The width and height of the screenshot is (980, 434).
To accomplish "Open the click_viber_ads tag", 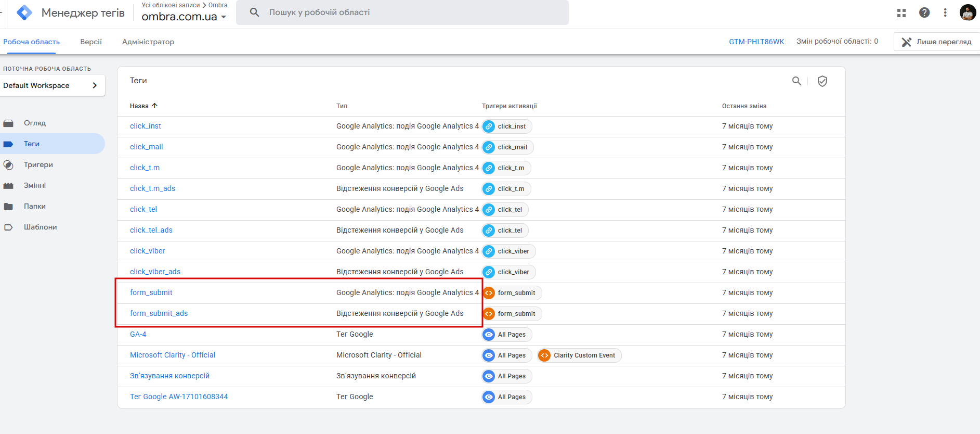I will click(155, 272).
